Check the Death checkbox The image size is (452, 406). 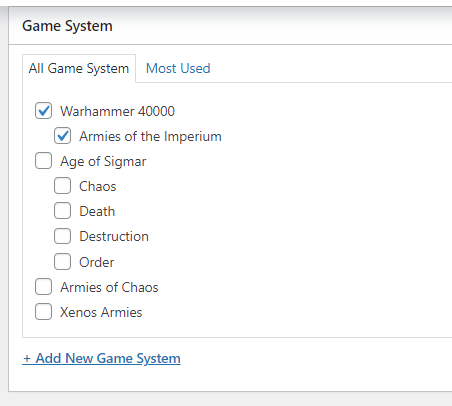coord(62,211)
